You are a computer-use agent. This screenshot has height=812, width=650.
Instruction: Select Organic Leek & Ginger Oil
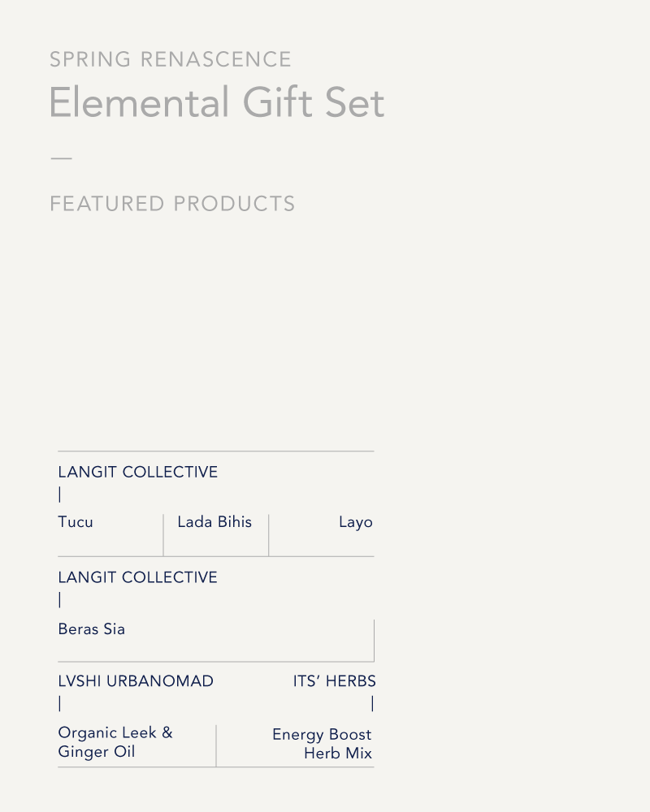[x=115, y=741]
